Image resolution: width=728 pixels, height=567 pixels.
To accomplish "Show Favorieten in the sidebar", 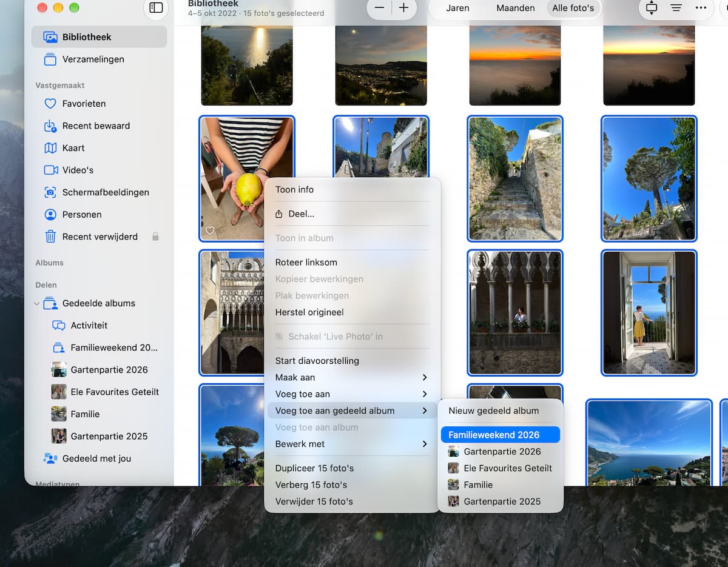I will point(99,104).
